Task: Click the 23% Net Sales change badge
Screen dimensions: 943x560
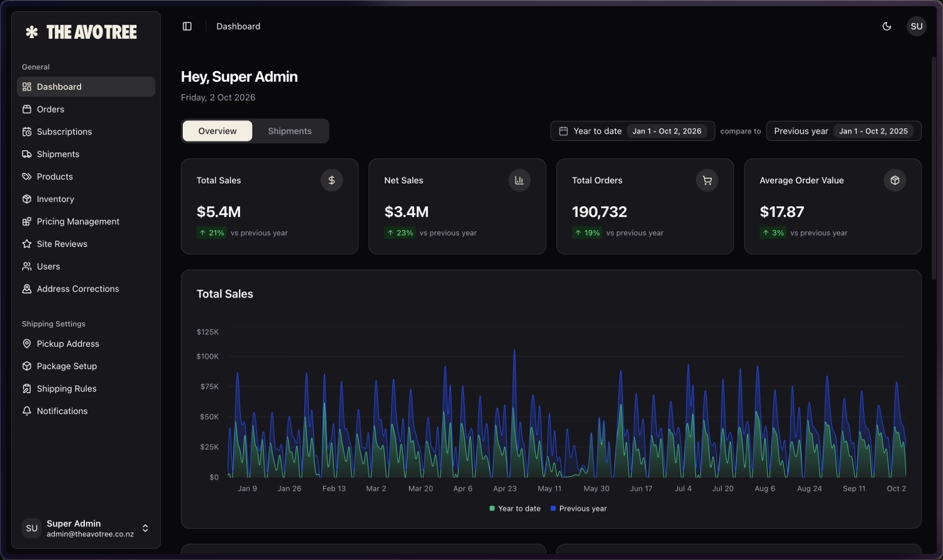Action: [400, 233]
